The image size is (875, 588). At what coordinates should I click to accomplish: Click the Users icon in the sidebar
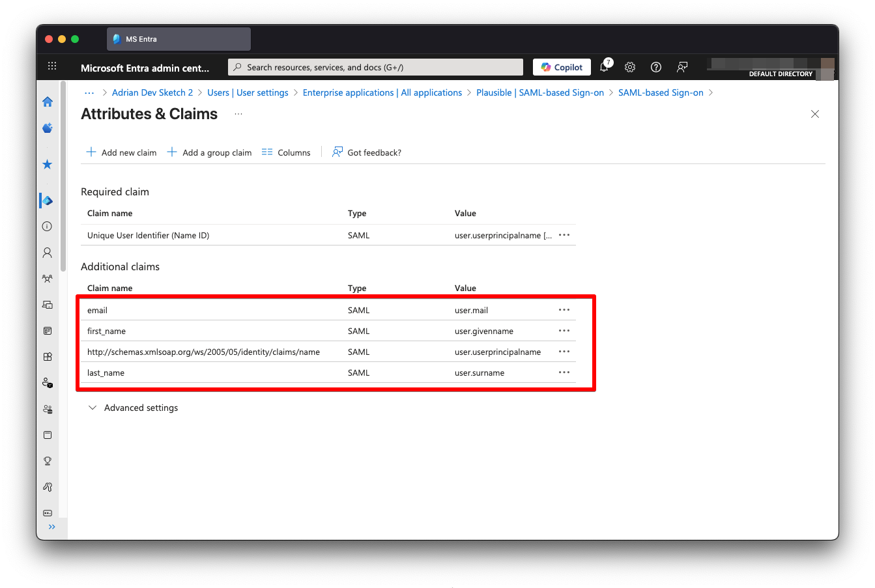tap(48, 253)
